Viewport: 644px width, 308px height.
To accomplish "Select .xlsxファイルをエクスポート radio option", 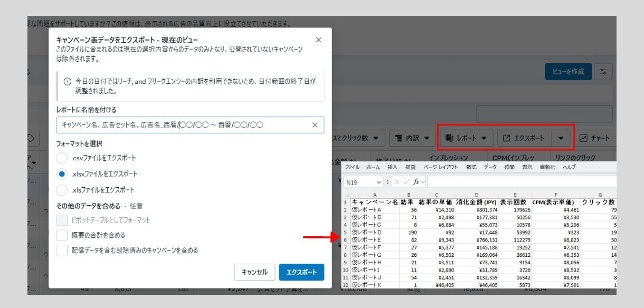I will click(62, 174).
